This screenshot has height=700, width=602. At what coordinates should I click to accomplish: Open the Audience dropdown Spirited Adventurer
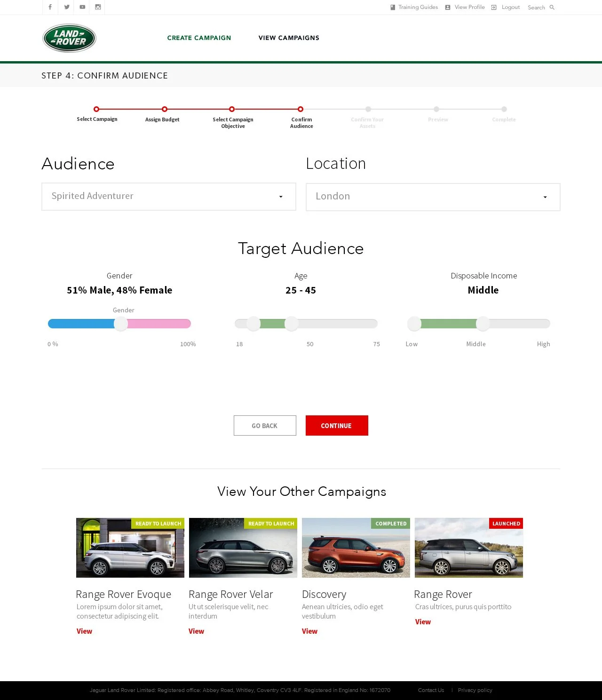click(169, 197)
